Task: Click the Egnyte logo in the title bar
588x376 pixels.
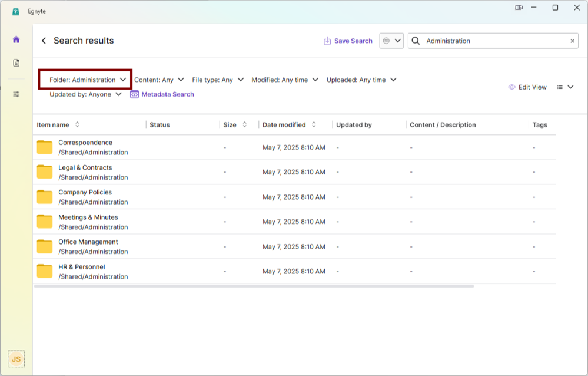Action: (15, 11)
